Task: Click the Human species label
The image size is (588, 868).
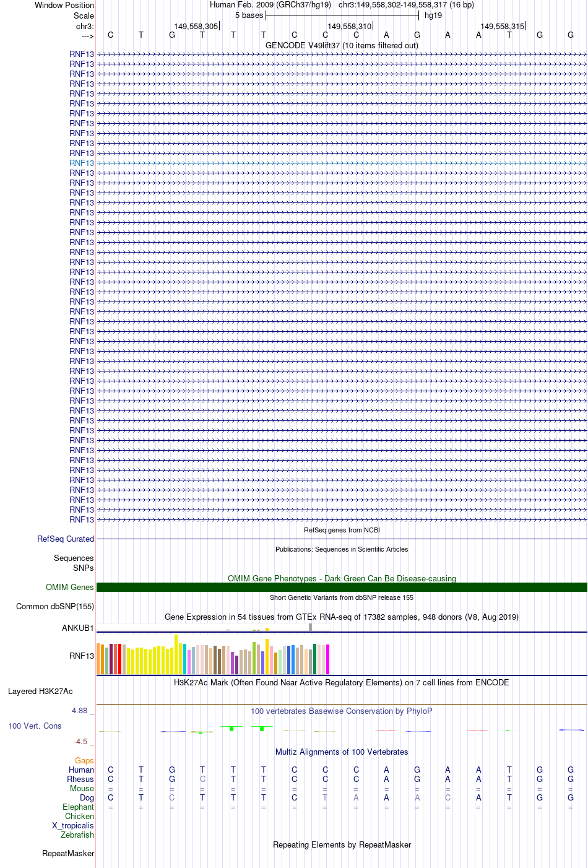Action: tap(81, 770)
